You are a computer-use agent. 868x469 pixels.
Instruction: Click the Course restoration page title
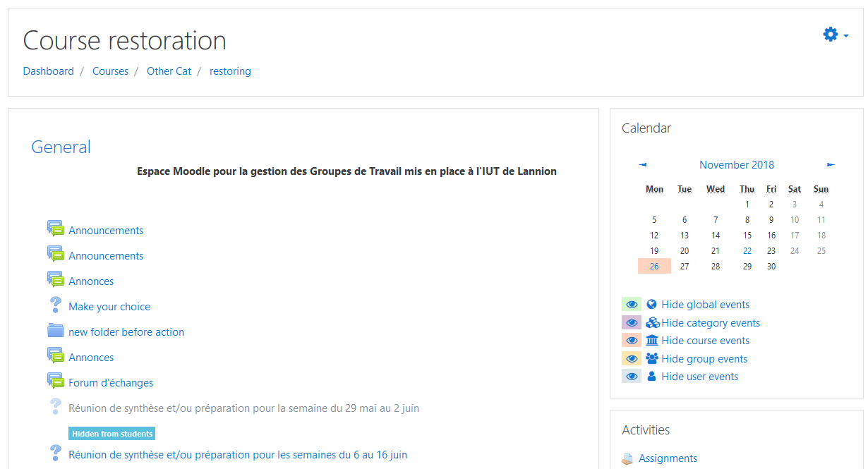[125, 41]
